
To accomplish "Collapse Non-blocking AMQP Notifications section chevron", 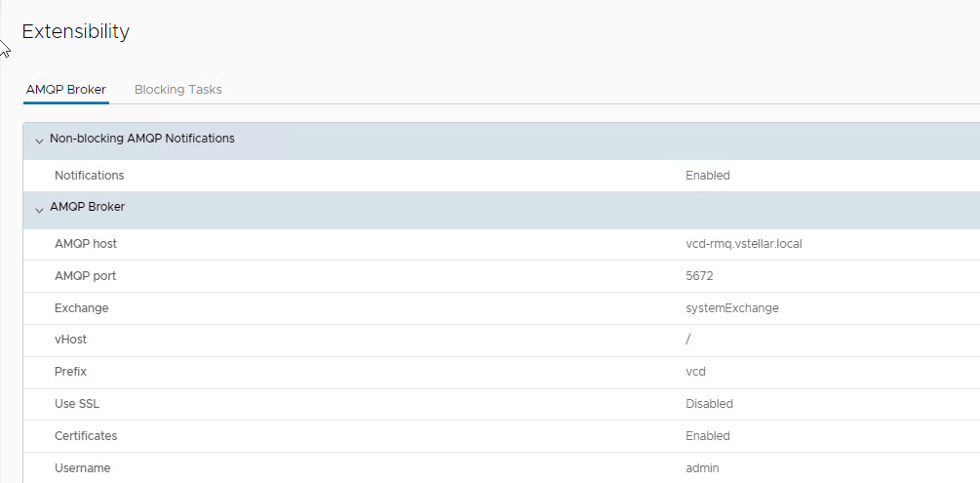I will click(39, 141).
